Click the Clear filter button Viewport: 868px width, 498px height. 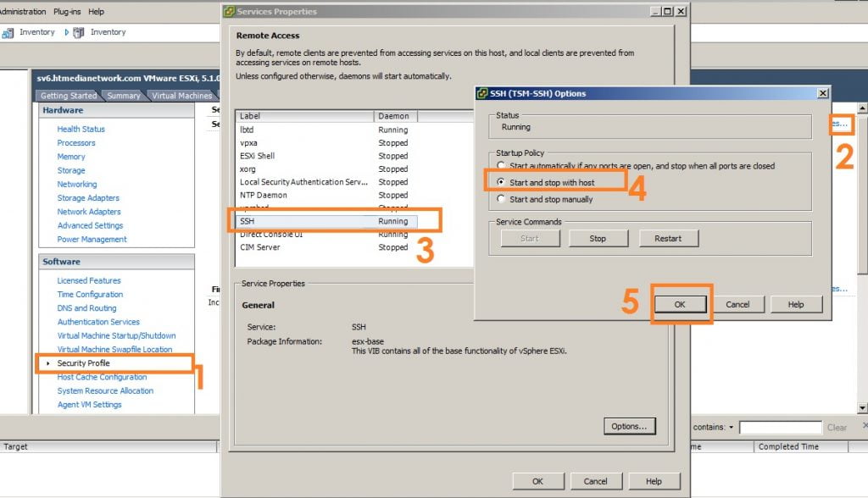(837, 428)
